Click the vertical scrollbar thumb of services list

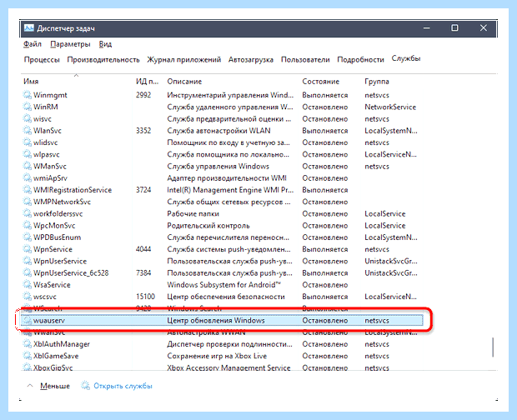tap(493, 347)
